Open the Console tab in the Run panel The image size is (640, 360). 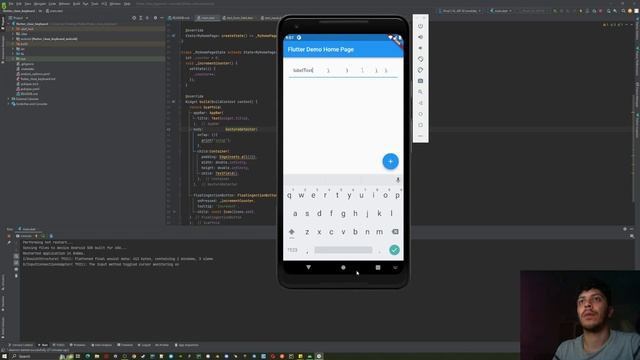pos(24,236)
